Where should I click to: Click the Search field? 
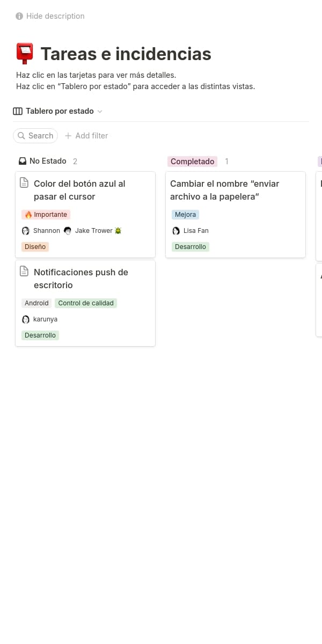(35, 136)
